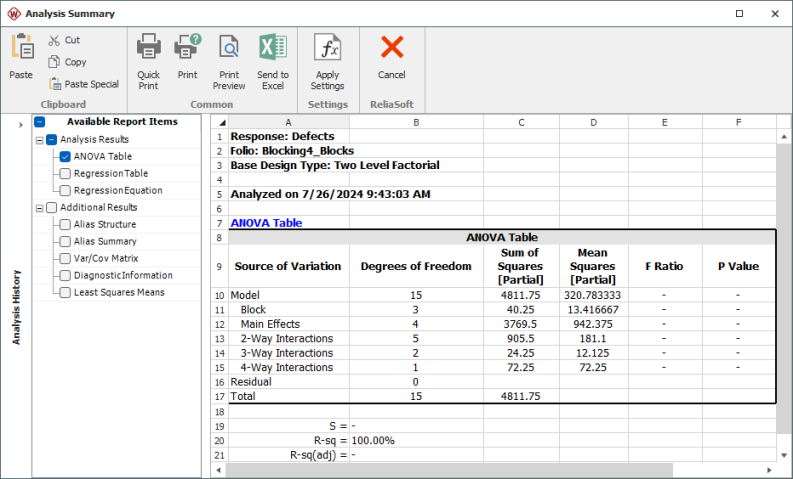Screen dimensions: 793x479
Task: Click the Apply Settings fx icon
Action: (x=327, y=48)
